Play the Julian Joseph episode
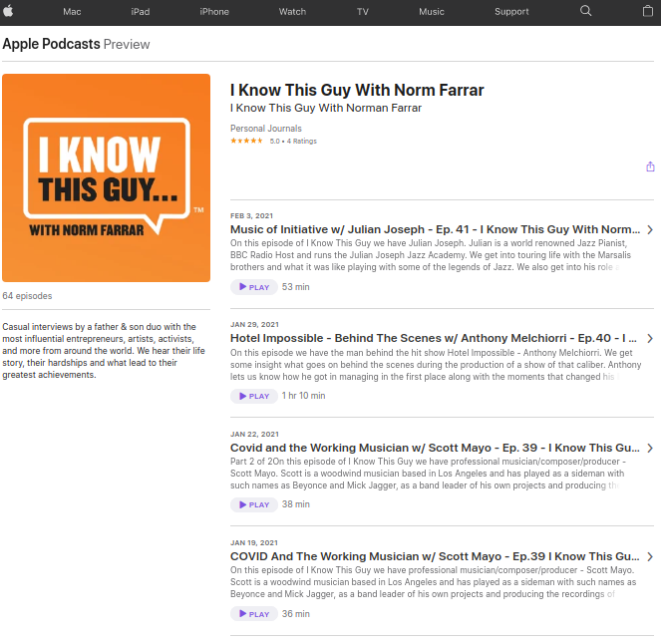The image size is (661, 644). 253,287
